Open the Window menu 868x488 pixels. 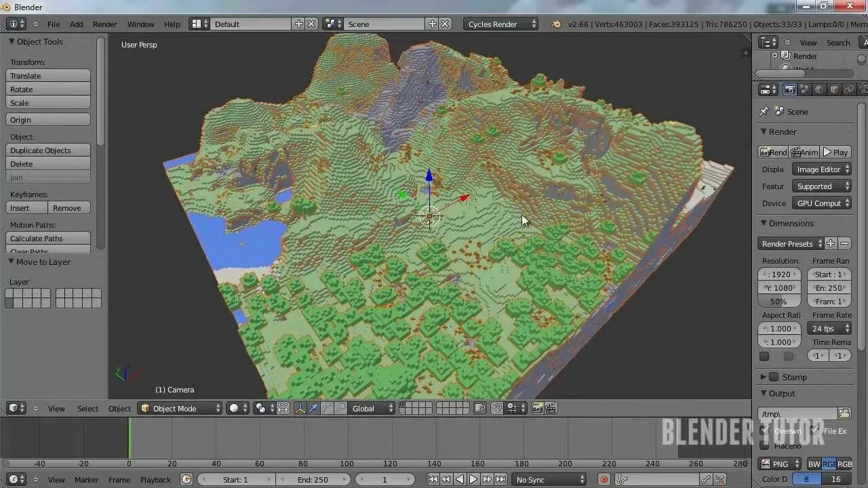(140, 24)
